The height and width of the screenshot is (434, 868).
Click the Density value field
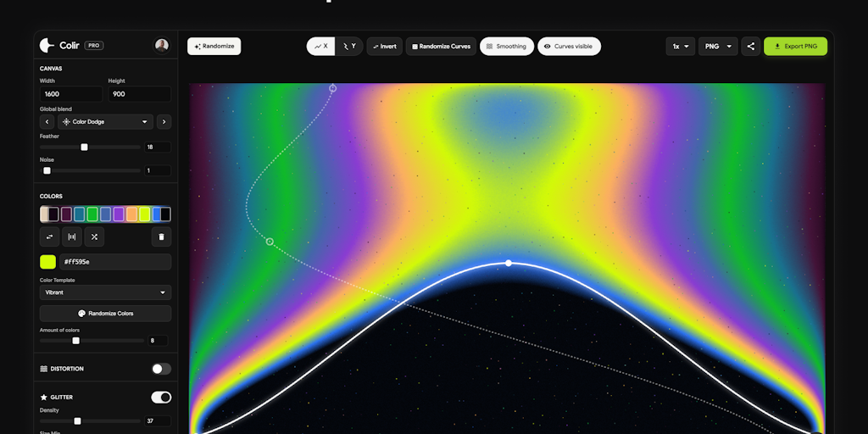pos(158,421)
